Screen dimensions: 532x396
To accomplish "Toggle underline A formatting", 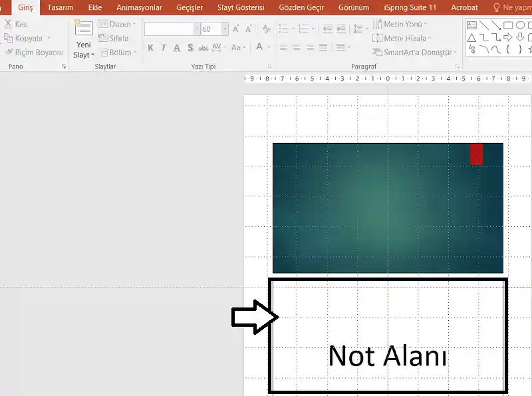I will click(177, 47).
